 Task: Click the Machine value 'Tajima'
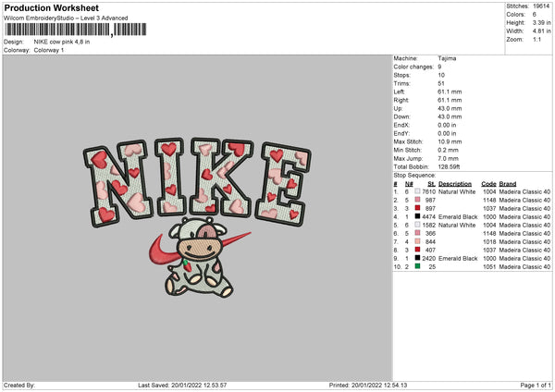pos(447,58)
